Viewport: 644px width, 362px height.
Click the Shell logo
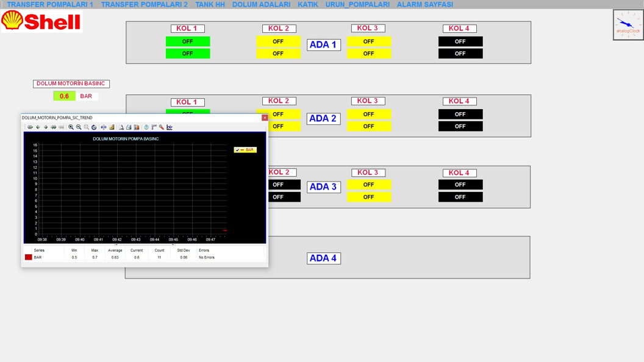click(41, 21)
